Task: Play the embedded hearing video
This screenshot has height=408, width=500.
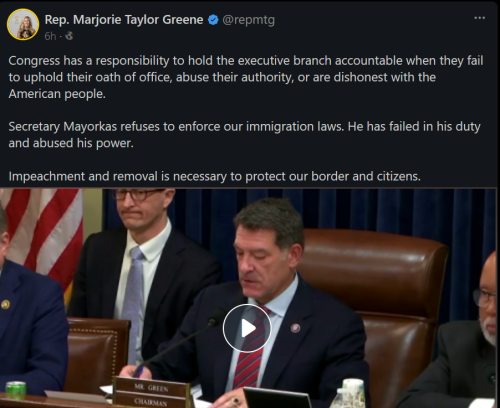Action: click(247, 328)
